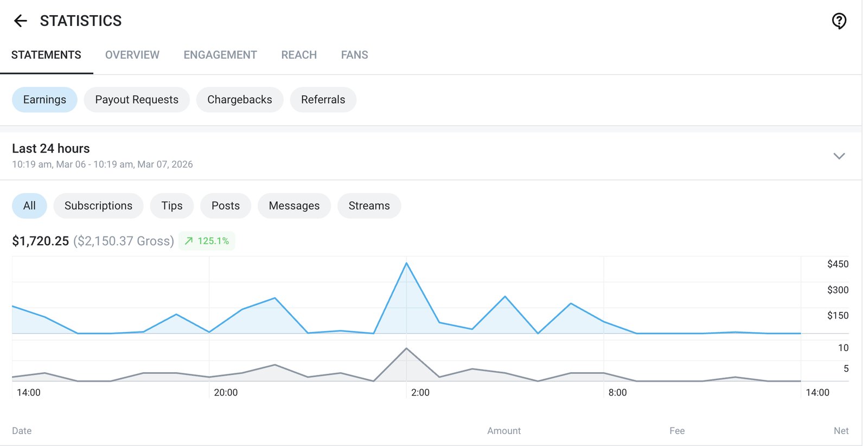Click the 20:00 time axis label
The width and height of the screenshot is (868, 446).
[x=226, y=392]
